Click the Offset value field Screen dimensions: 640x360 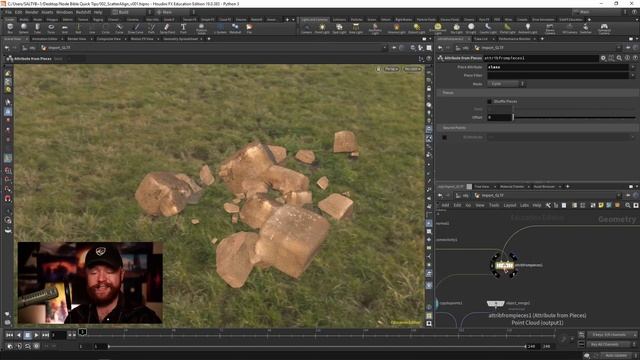(x=499, y=117)
